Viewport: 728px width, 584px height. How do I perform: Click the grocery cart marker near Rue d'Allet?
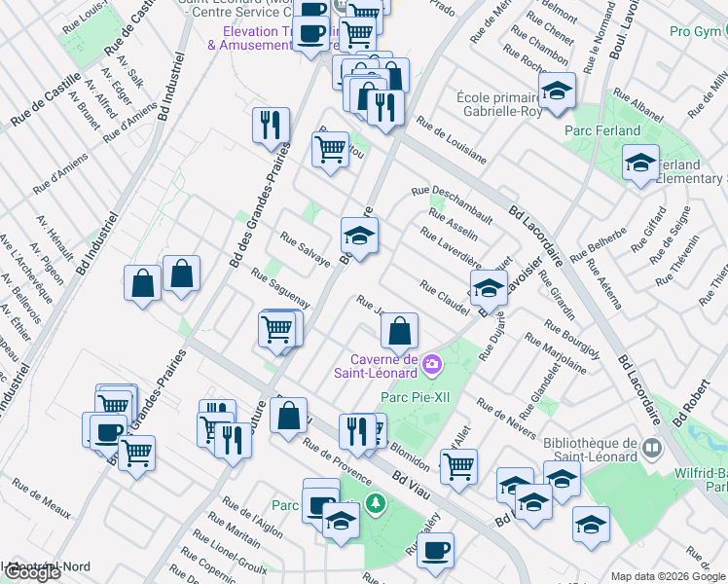[458, 468]
